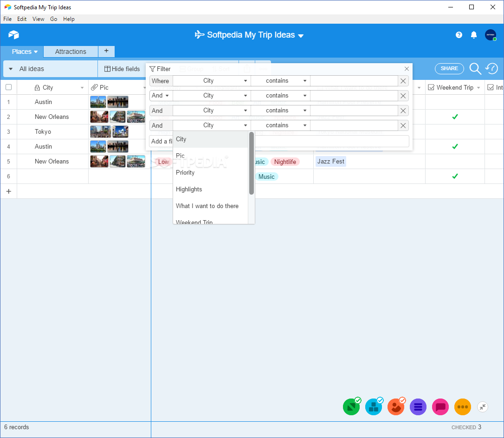Open the base title dropdown arrow
Image resolution: width=504 pixels, height=438 pixels.
[301, 36]
